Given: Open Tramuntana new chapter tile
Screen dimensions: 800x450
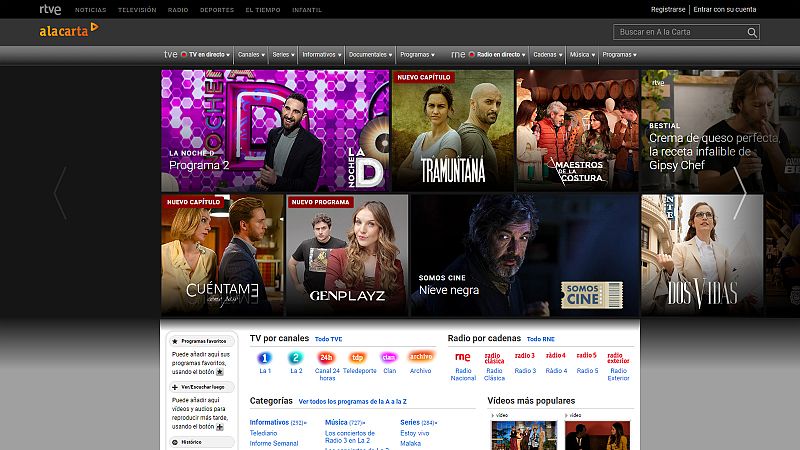Looking at the screenshot, I should coord(453,131).
